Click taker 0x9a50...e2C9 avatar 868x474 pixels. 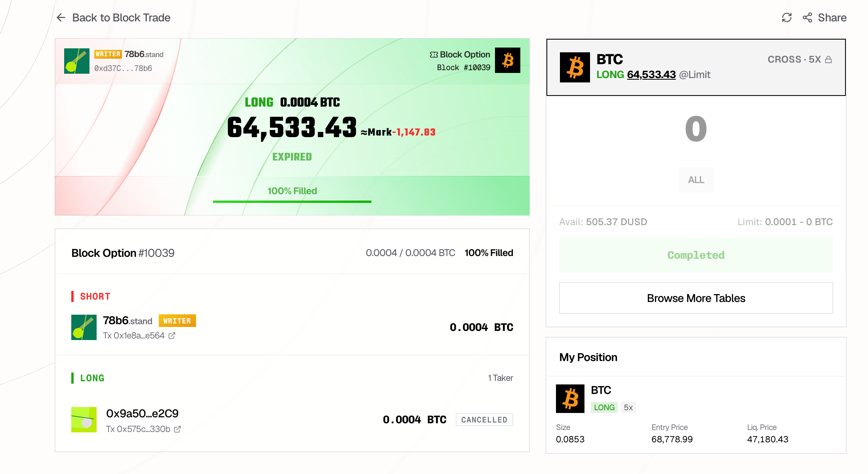(x=84, y=420)
